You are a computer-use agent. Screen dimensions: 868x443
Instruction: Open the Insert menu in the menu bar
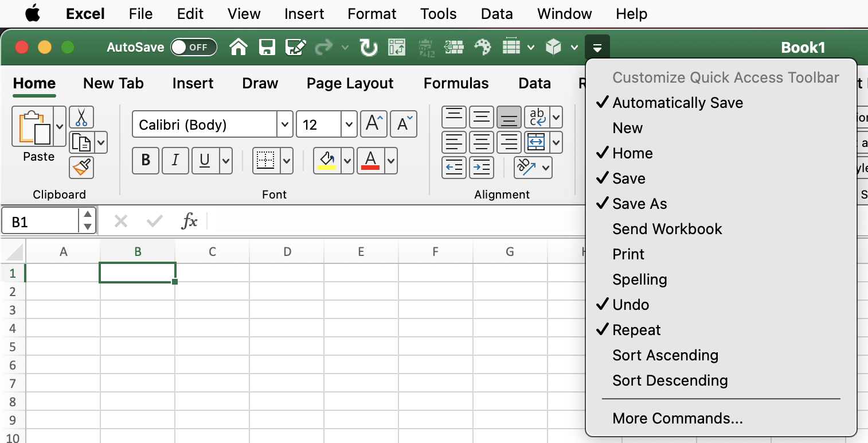(x=304, y=14)
